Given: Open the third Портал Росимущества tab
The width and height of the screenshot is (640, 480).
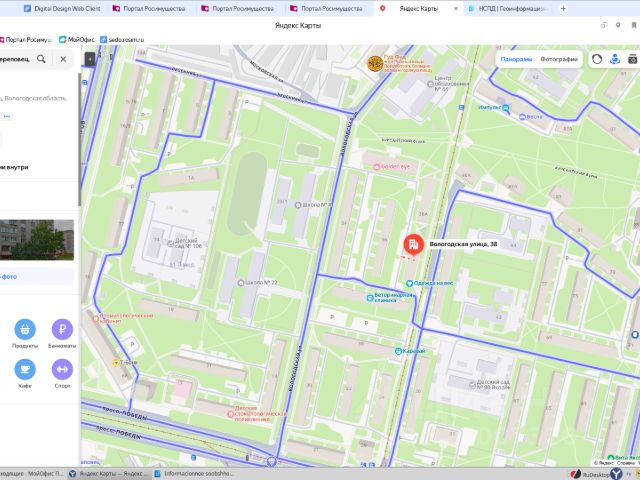Looking at the screenshot, I should point(327,8).
